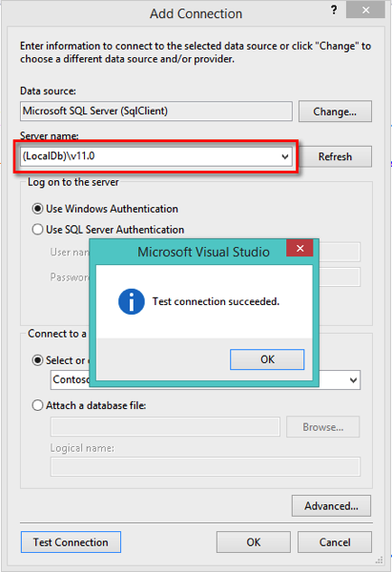
Task: Click the Logical name input field
Action: click(x=205, y=466)
